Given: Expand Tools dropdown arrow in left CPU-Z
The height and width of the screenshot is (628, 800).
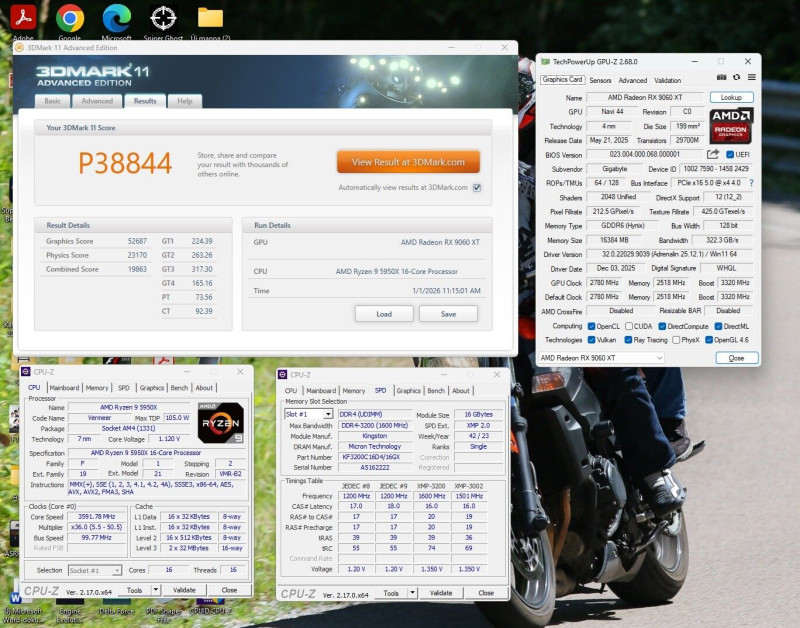Looking at the screenshot, I should point(156,590).
